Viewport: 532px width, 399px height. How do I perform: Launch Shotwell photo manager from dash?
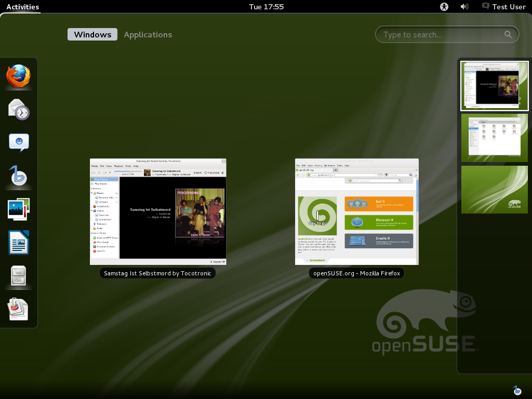[x=19, y=209]
